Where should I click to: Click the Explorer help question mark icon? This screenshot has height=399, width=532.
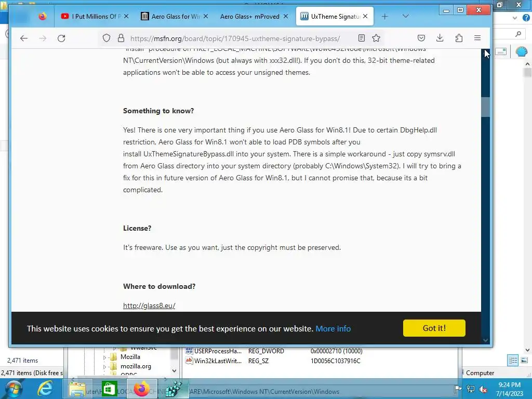pos(526,18)
